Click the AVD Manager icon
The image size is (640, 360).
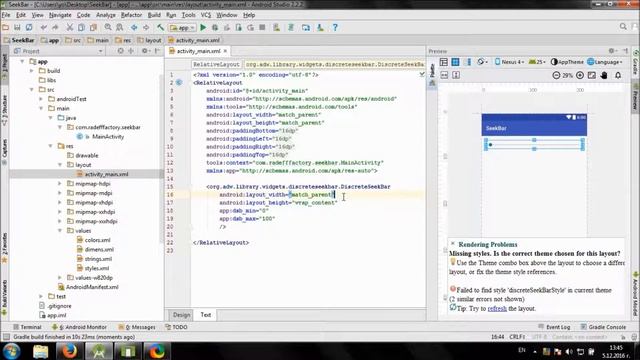(277, 27)
